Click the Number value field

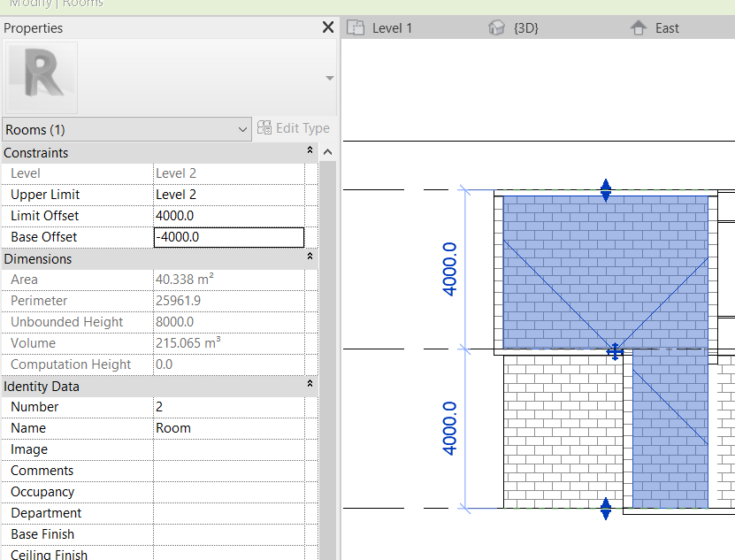(x=229, y=407)
